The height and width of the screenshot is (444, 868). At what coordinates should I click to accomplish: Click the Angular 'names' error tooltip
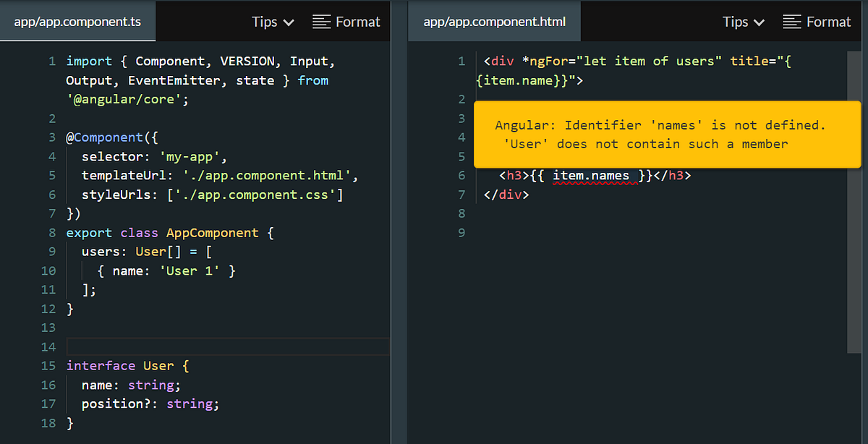pyautogui.click(x=666, y=135)
